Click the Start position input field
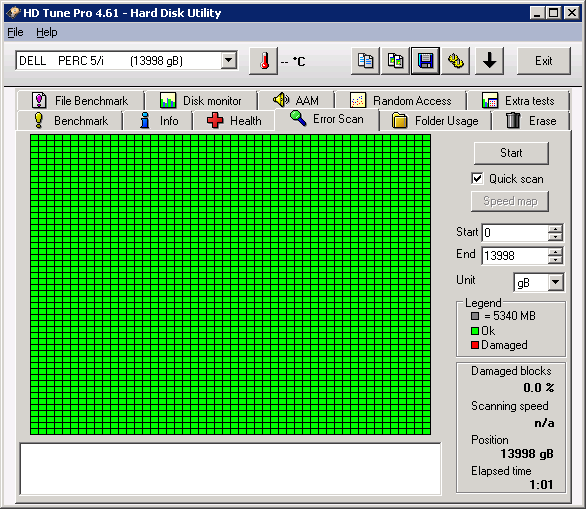The image size is (586, 509). [515, 233]
